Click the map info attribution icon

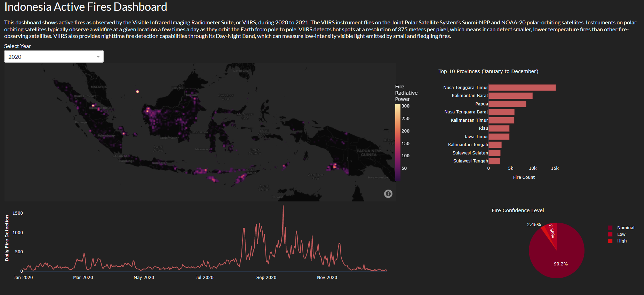[x=388, y=194]
